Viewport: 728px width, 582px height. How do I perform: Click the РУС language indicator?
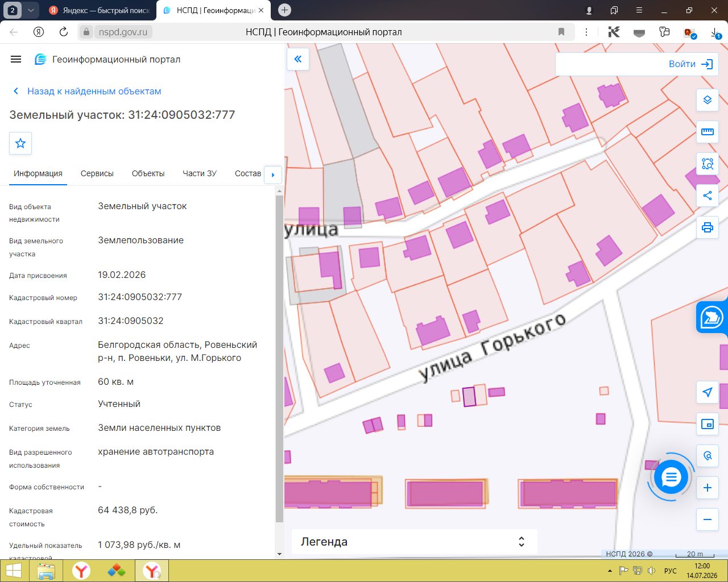[671, 571]
